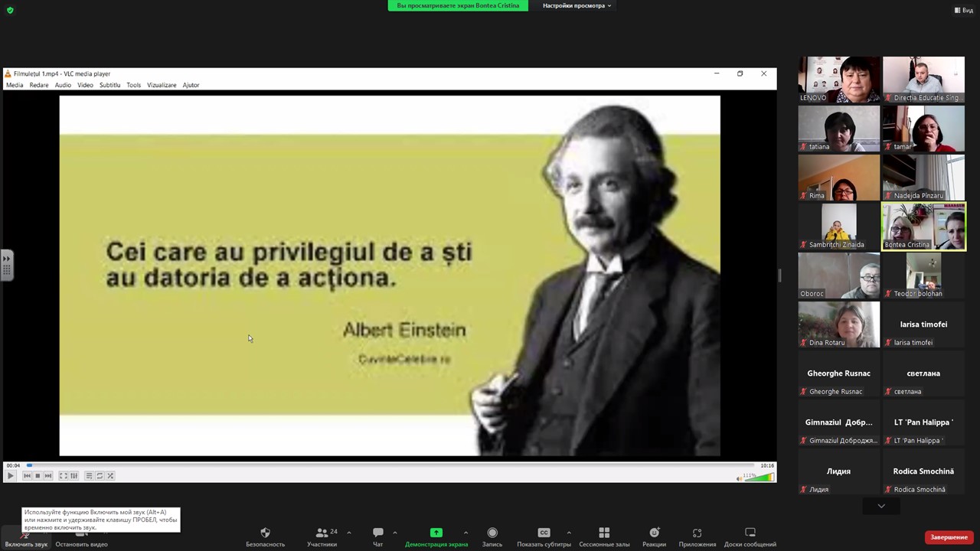
Task: Toggle VLC loop repeat mode
Action: click(100, 476)
